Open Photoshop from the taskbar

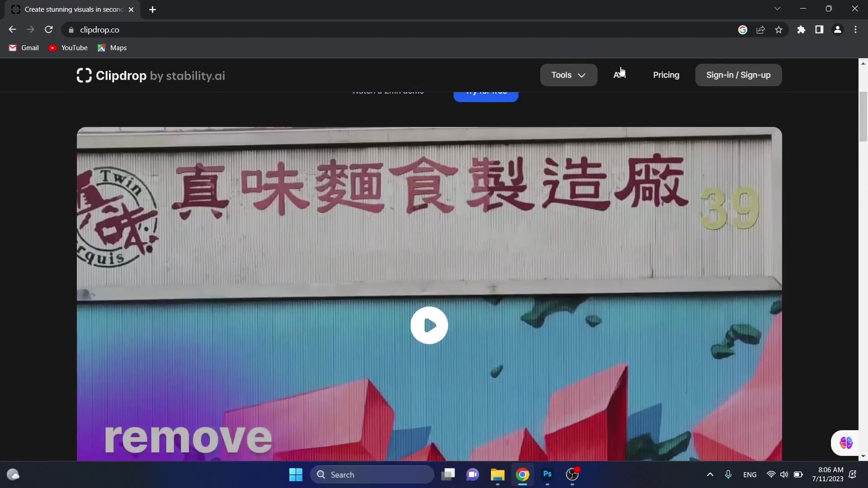(x=547, y=475)
